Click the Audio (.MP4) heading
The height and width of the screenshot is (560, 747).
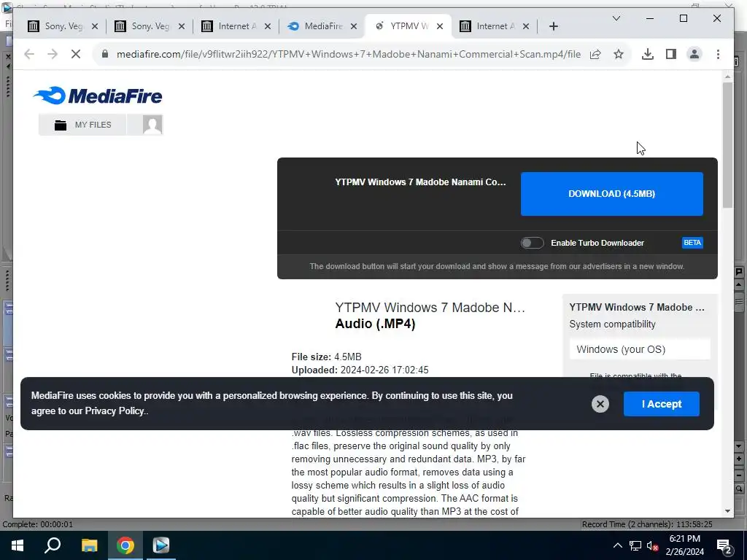376,324
